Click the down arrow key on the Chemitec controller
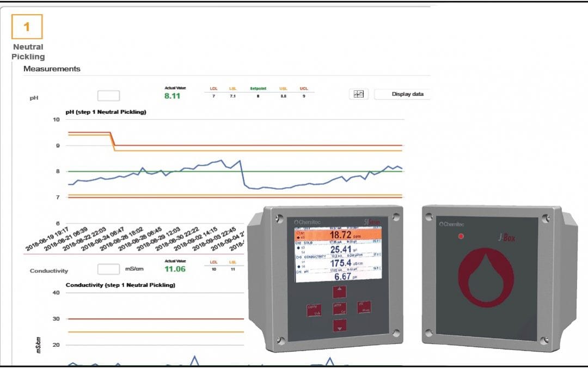Viewport: 588px width, 368px height. (x=339, y=325)
